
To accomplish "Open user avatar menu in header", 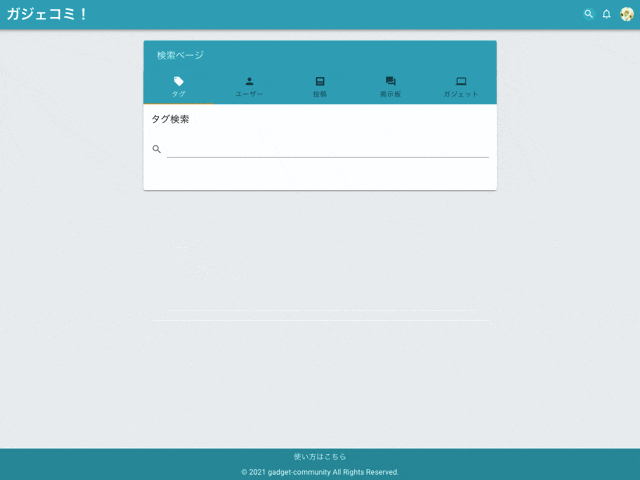I will coord(627,14).
